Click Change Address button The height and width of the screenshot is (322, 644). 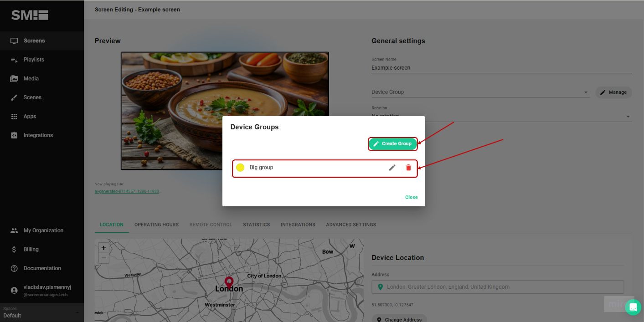click(x=399, y=319)
